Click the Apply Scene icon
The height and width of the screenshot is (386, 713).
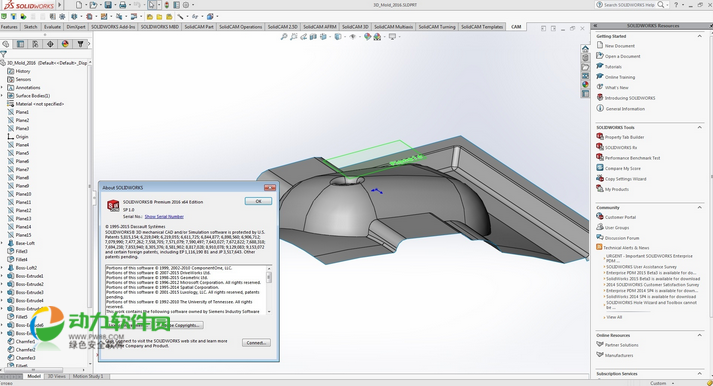pyautogui.click(x=377, y=36)
